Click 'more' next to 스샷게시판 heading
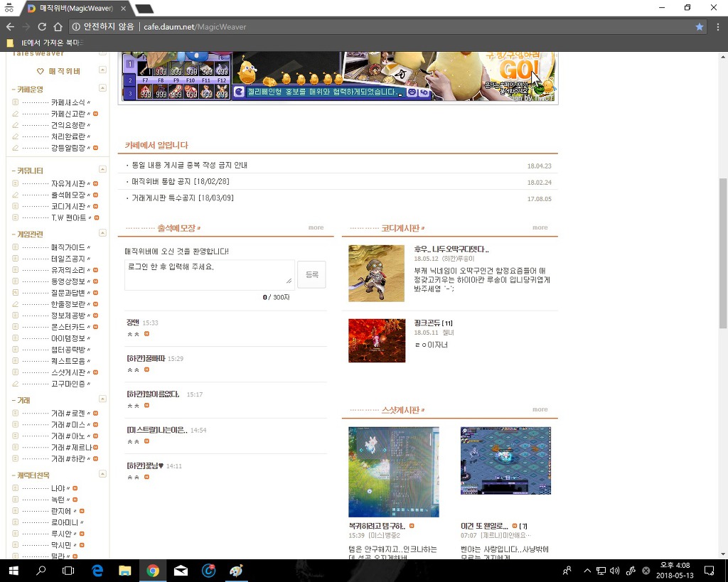This screenshot has height=582, width=728. [x=540, y=409]
